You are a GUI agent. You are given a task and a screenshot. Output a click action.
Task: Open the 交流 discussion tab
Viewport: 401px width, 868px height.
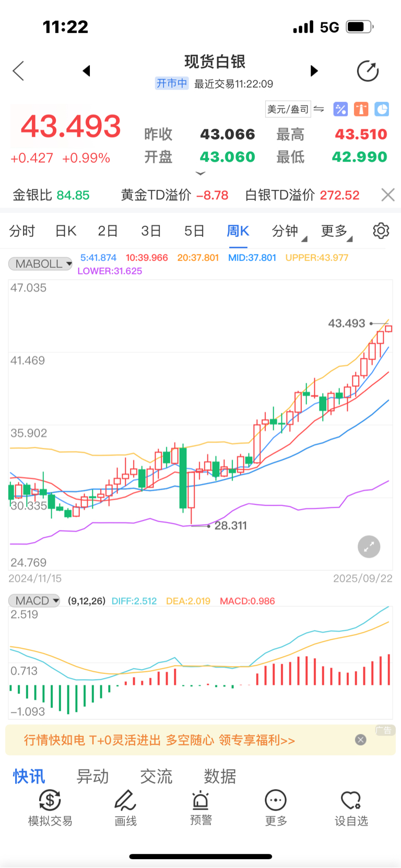[x=156, y=776]
